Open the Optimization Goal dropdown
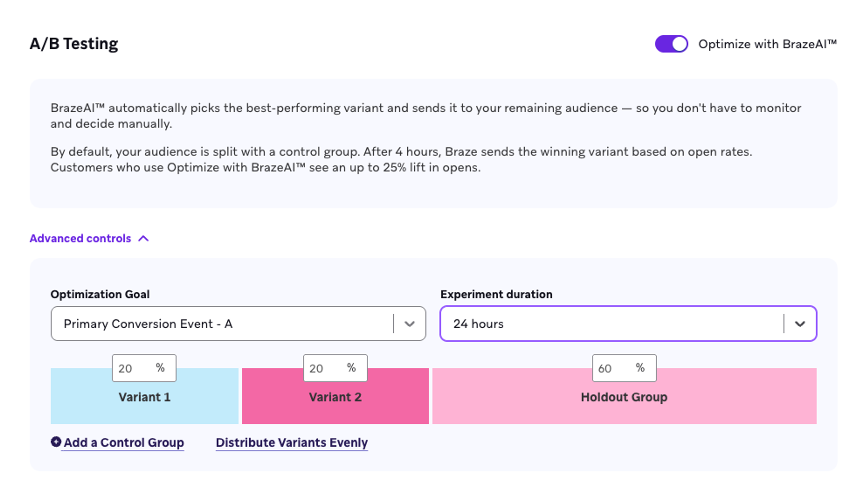The height and width of the screenshot is (500, 868). 238,324
